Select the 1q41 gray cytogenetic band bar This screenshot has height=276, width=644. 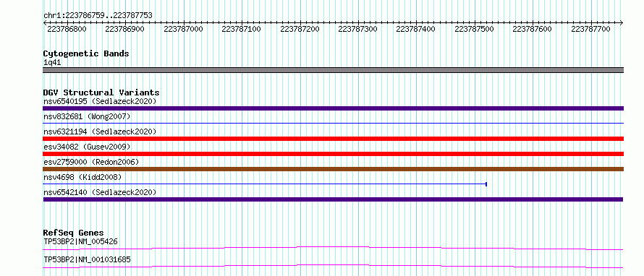pos(333,70)
